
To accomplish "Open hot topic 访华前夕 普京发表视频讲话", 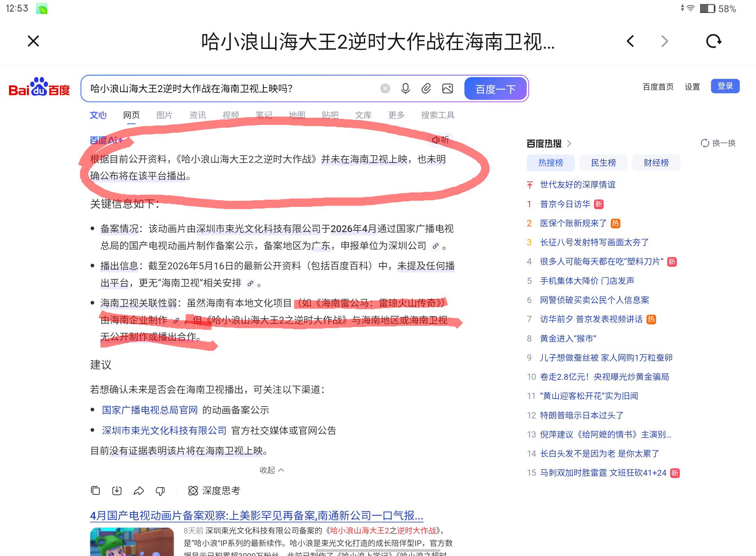I will pyautogui.click(x=591, y=319).
